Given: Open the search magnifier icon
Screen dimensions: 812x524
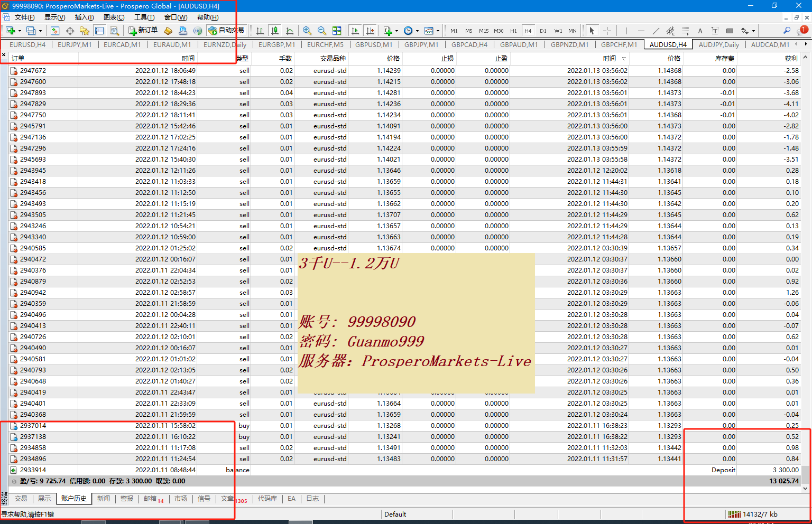Looking at the screenshot, I should click(x=787, y=31).
